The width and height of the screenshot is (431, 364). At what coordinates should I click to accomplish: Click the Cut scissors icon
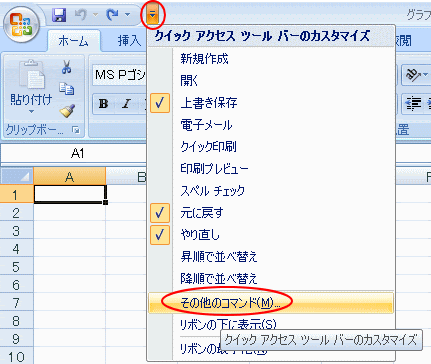[66, 67]
